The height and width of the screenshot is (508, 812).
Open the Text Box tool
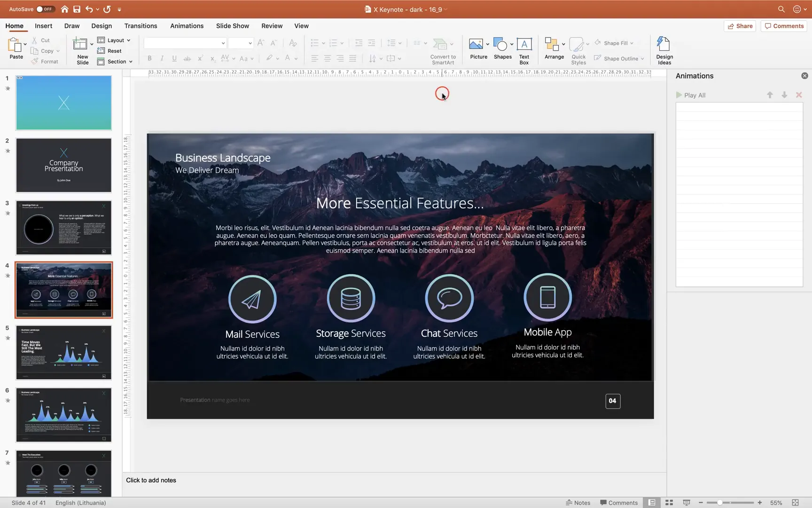click(x=523, y=48)
